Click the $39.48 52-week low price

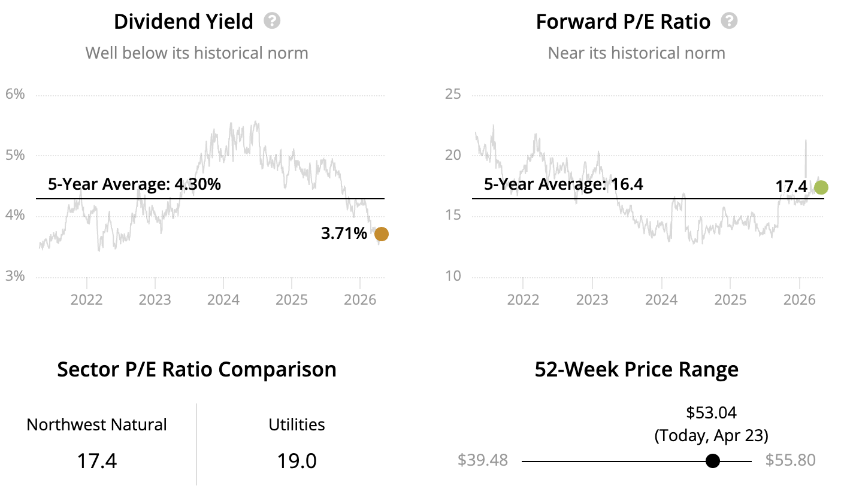tap(483, 460)
